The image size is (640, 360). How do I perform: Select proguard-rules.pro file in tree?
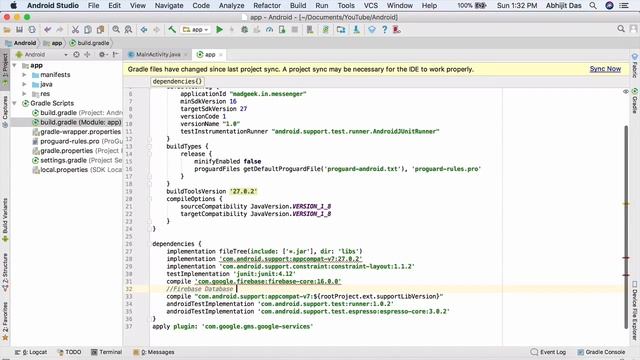[69, 141]
